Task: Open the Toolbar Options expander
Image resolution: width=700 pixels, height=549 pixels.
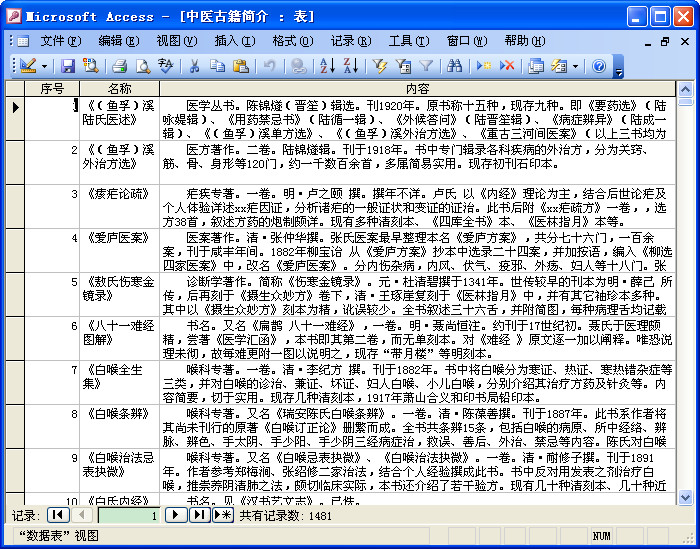Action: point(618,67)
